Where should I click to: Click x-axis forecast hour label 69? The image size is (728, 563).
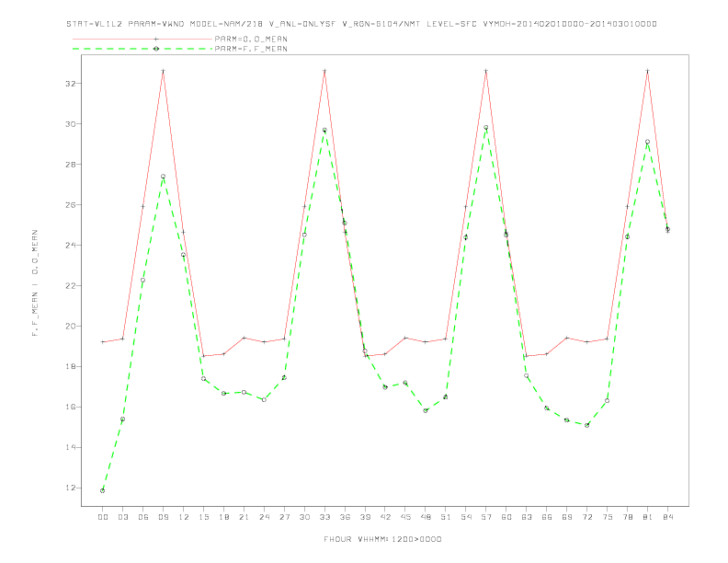pyautogui.click(x=567, y=517)
